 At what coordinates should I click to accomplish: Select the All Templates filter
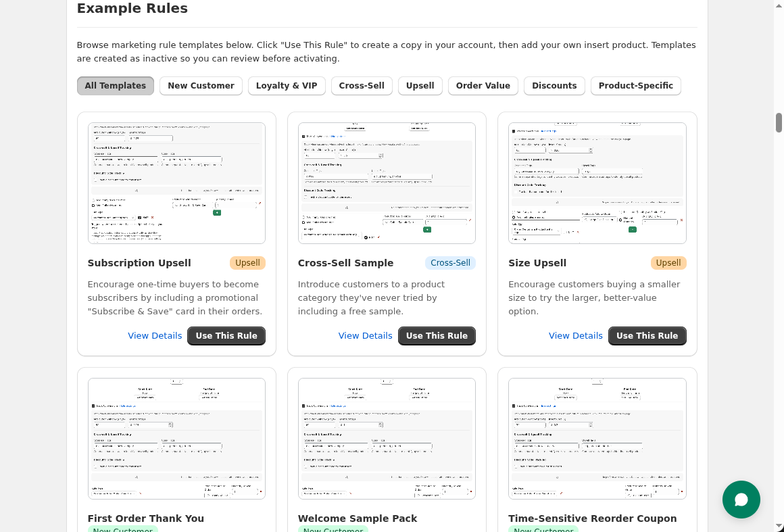(116, 86)
